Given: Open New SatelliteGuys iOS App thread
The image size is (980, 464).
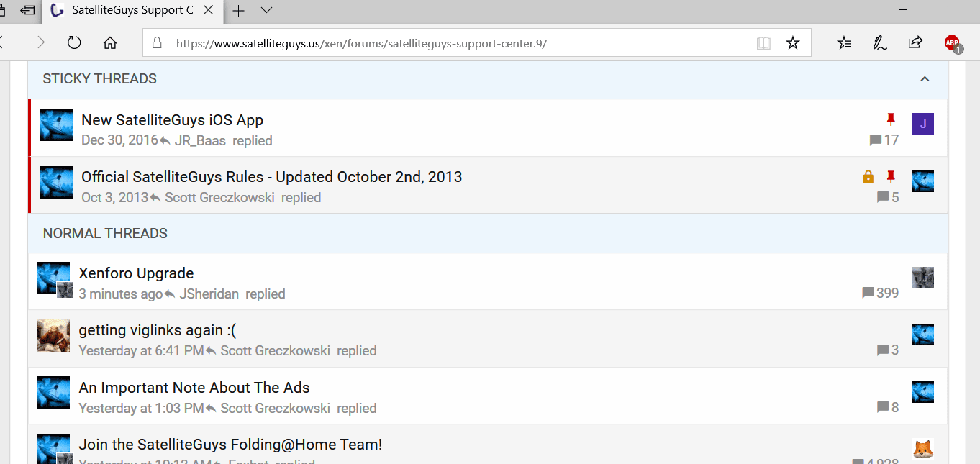Looking at the screenshot, I should tap(173, 120).
